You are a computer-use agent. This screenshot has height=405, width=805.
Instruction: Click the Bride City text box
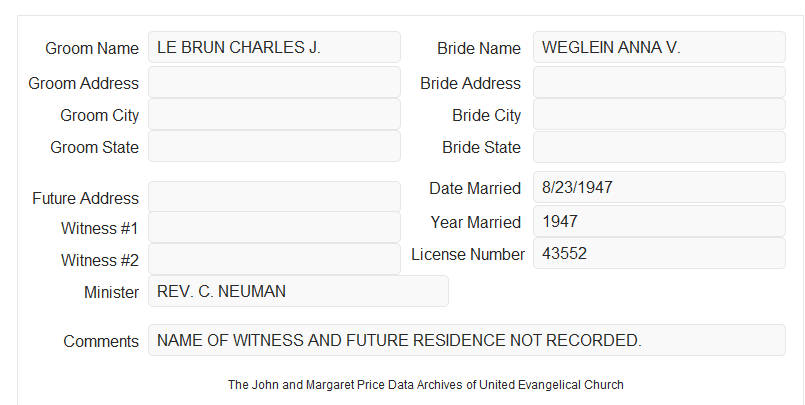[x=659, y=114]
